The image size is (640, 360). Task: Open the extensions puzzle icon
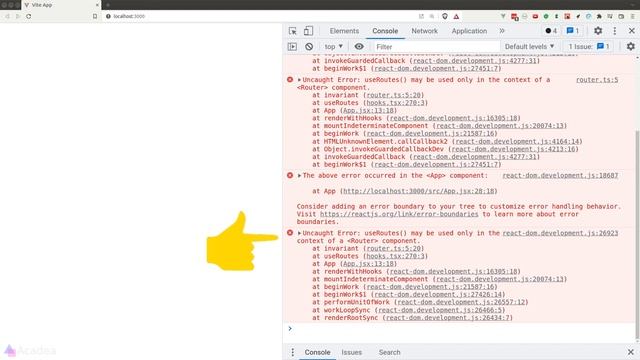(x=599, y=16)
